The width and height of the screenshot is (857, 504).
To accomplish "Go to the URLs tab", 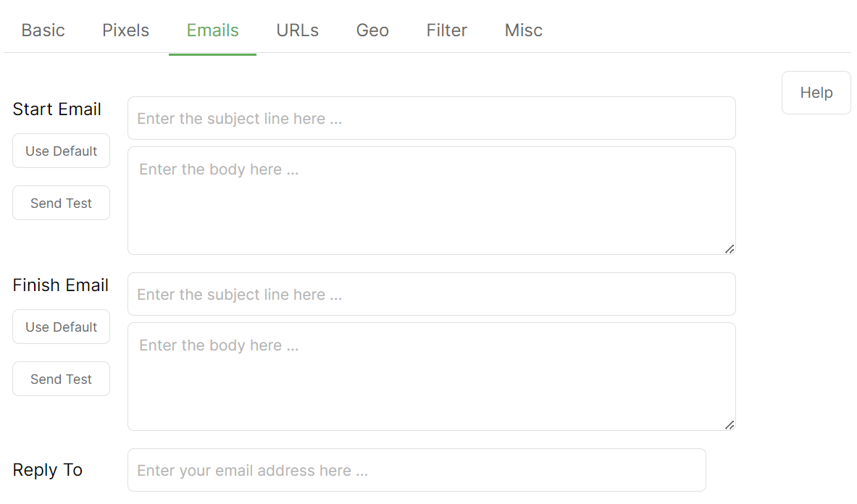I will [297, 30].
